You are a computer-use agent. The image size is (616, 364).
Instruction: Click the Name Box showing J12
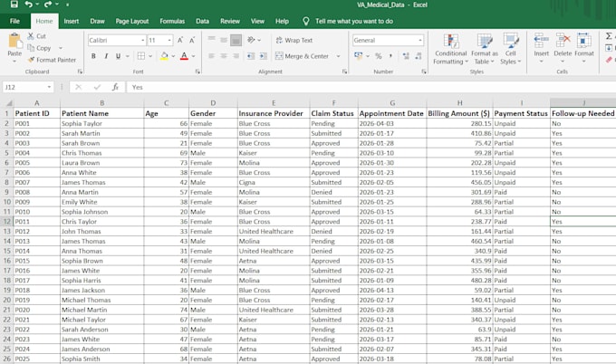click(x=24, y=87)
